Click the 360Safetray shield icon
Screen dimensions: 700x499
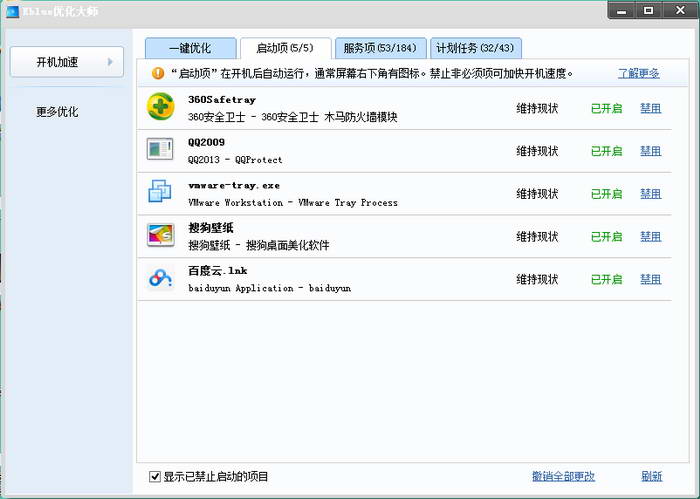click(x=160, y=107)
